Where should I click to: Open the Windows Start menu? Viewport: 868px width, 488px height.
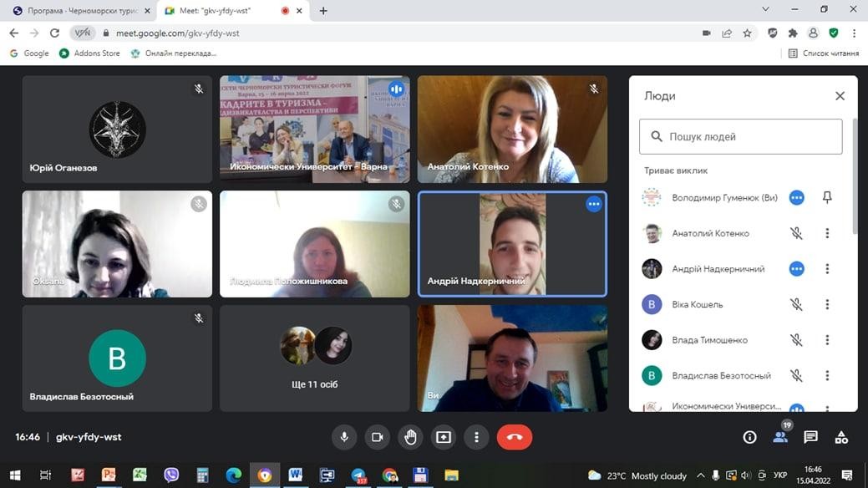pos(15,475)
